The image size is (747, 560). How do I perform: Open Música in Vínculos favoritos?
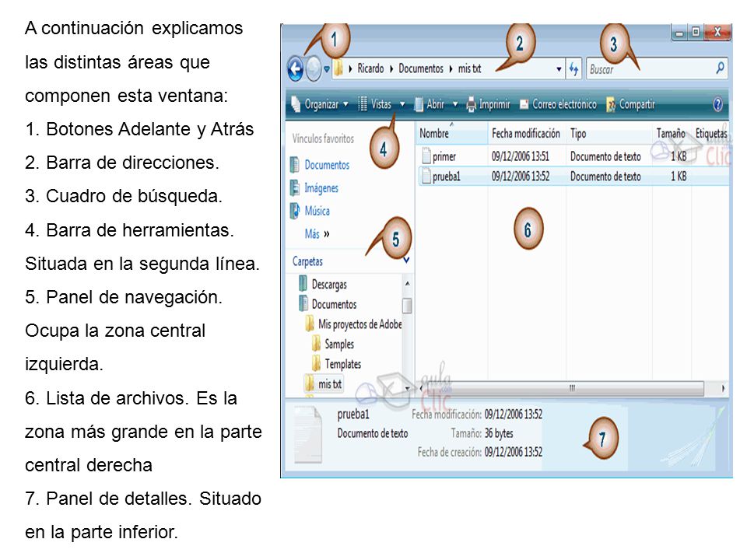click(317, 211)
